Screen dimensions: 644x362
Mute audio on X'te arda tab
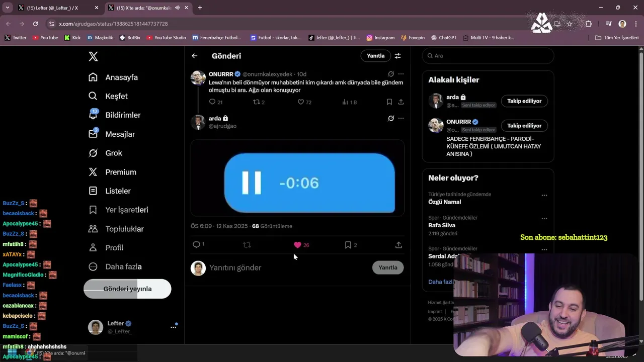tap(178, 8)
